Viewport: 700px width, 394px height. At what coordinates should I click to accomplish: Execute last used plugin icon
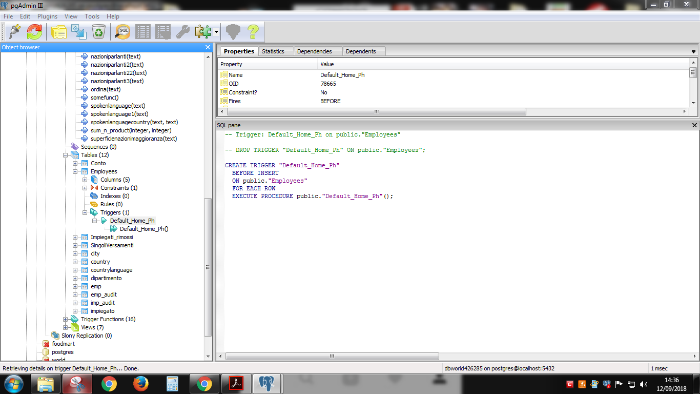(203, 32)
